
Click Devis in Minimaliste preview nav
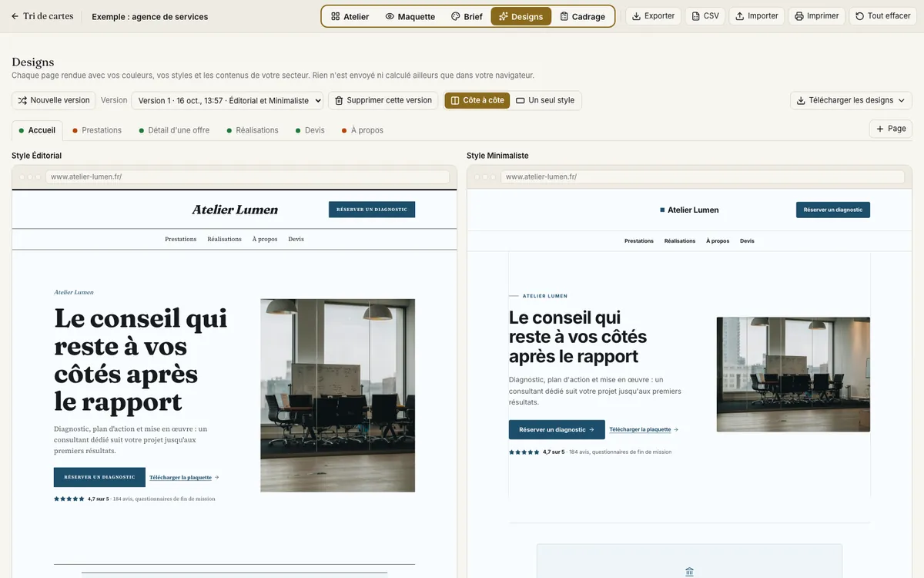pyautogui.click(x=747, y=241)
